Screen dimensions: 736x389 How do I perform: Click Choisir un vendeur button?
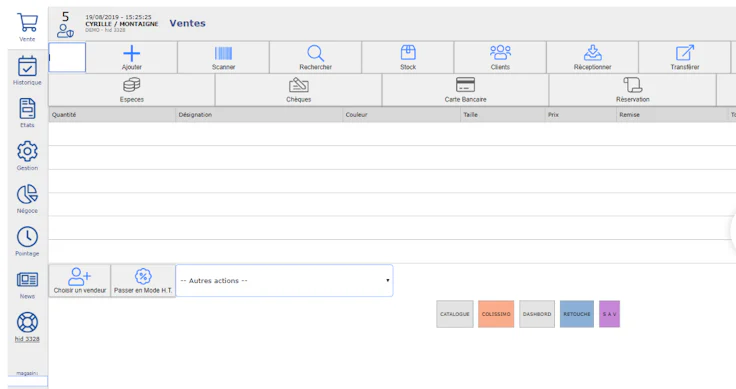80,281
